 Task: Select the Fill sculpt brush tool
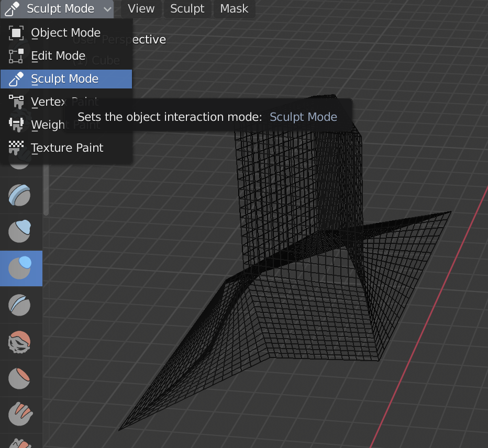pyautogui.click(x=19, y=415)
